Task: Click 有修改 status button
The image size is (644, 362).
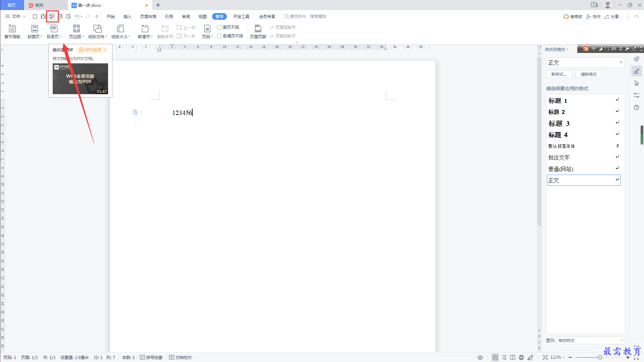Action: 573,16
